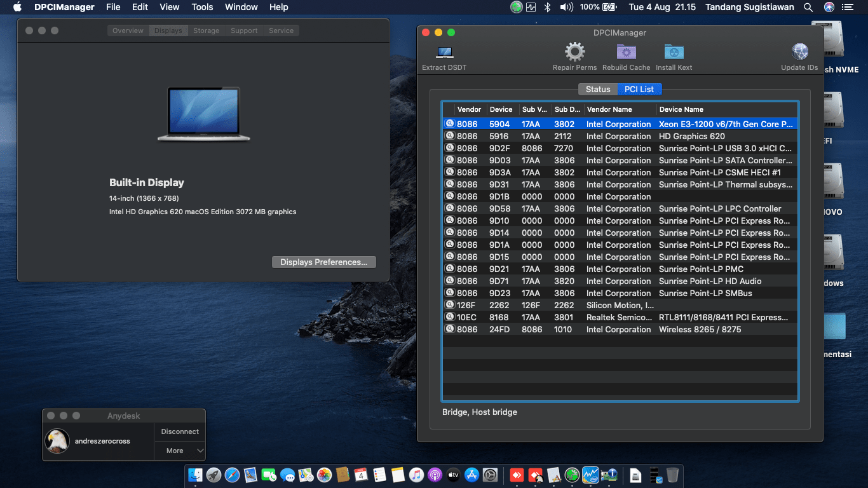This screenshot has width=868, height=488.
Task: Open the App Store from the Dock
Action: 472,475
